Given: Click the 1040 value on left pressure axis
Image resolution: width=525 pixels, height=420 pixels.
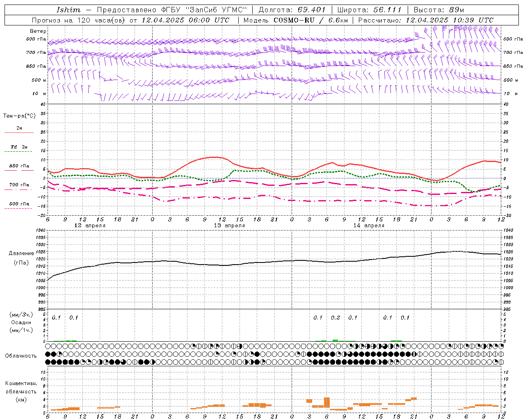Looking at the screenshot, I should pos(41,231).
